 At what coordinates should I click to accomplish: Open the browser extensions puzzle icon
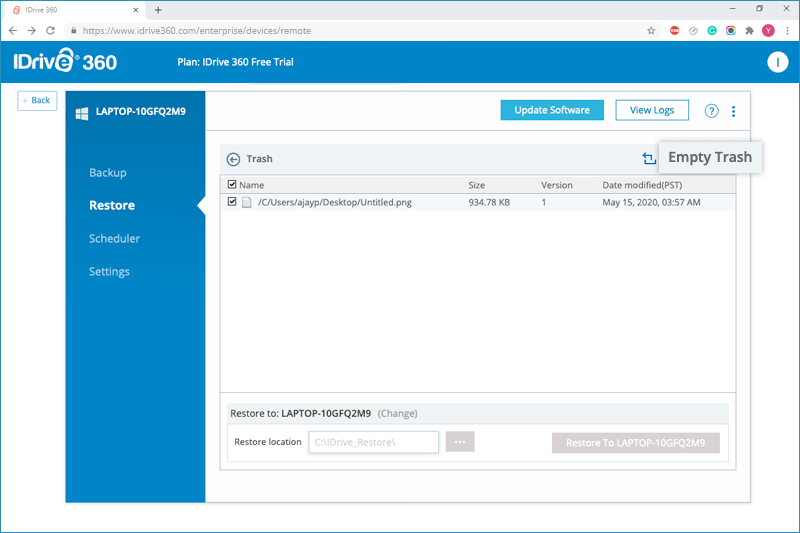749,31
